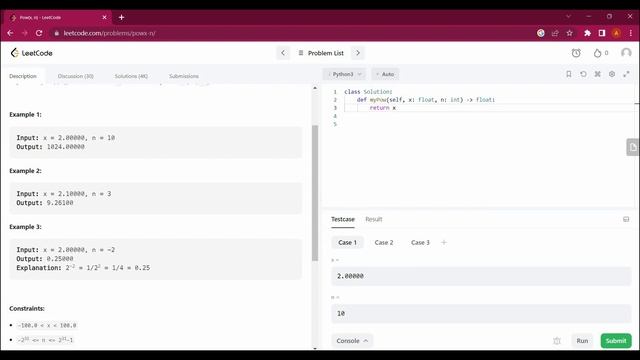This screenshot has width=640, height=360.
Task: Reset code to default with the revert icon
Action: tap(583, 74)
